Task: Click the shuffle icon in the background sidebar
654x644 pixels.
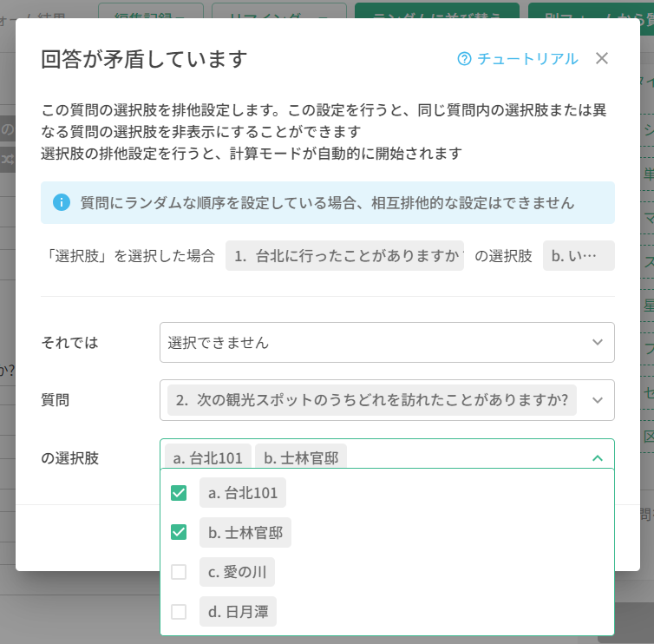Action: [8, 159]
